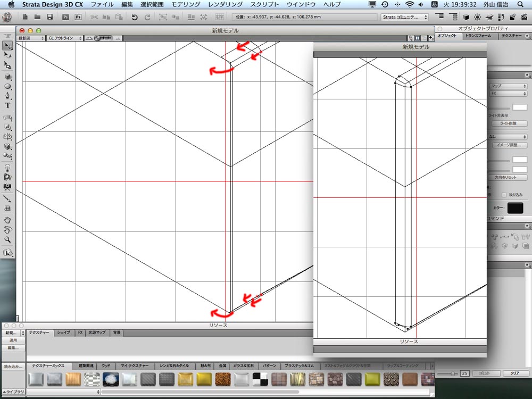The height and width of the screenshot is (399, 532).
Task: Switch to the シェイプ resource tab
Action: pos(63,332)
